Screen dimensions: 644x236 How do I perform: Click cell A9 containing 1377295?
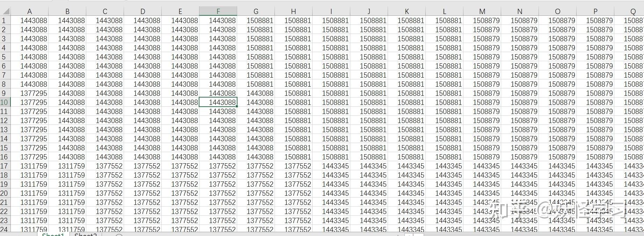click(x=29, y=93)
